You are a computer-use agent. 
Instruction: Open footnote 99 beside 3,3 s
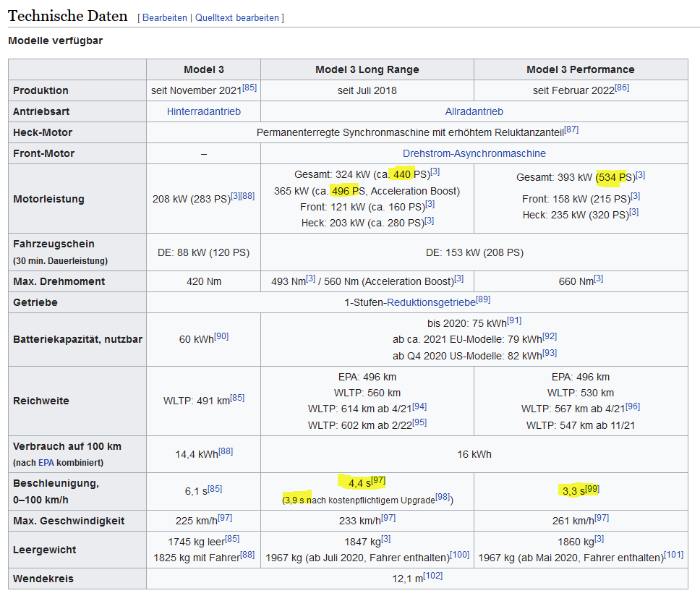click(x=592, y=488)
